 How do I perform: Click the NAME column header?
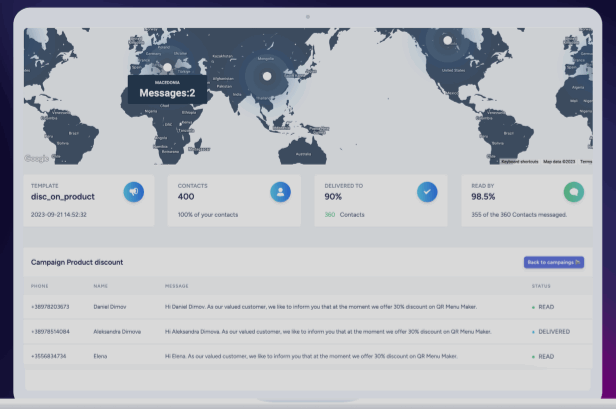[x=101, y=286]
